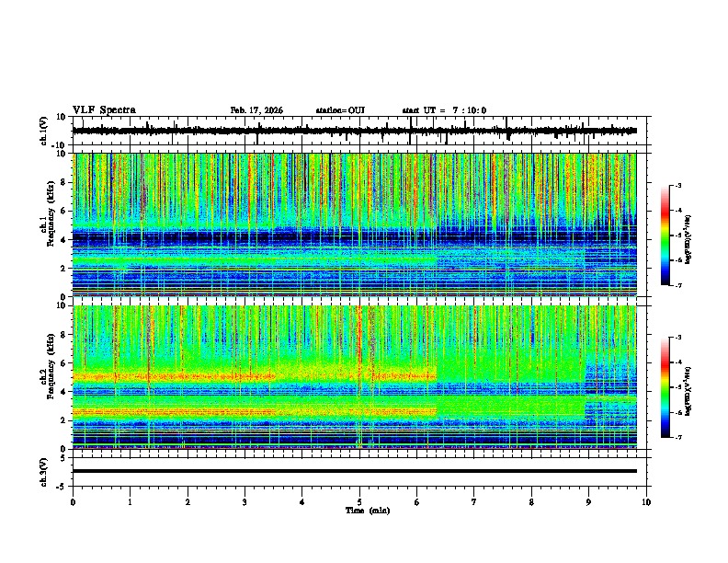Click the ch.2 spectrogram color scale bar
Image resolution: width=728 pixels, height=563 pixels.
tap(665, 387)
